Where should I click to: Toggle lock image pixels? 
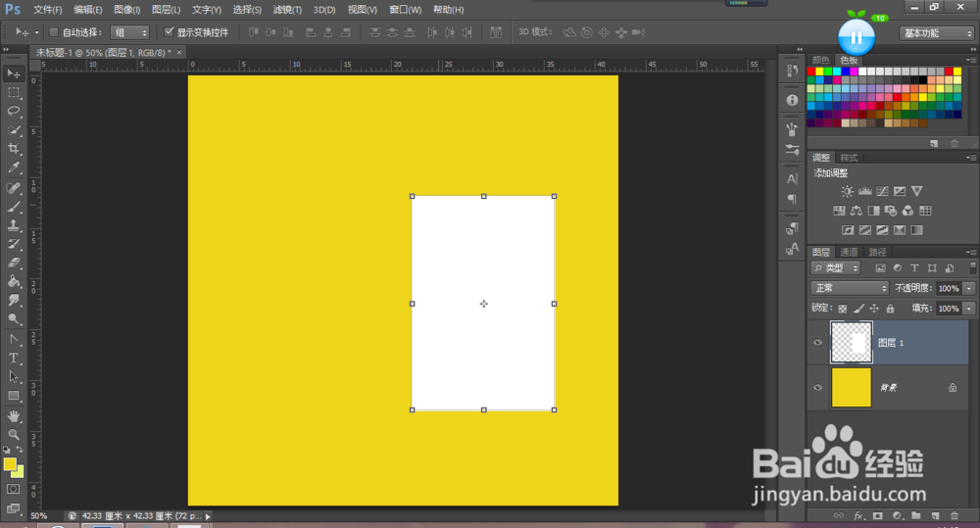pyautogui.click(x=858, y=308)
